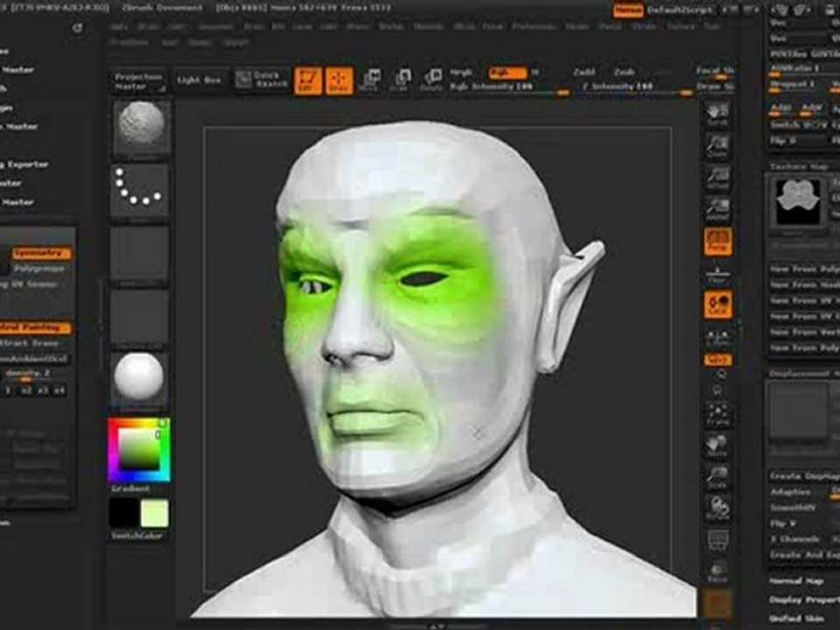Toggle Adaptive option in Displacement panel
This screenshot has height=630, width=840.
[x=790, y=492]
